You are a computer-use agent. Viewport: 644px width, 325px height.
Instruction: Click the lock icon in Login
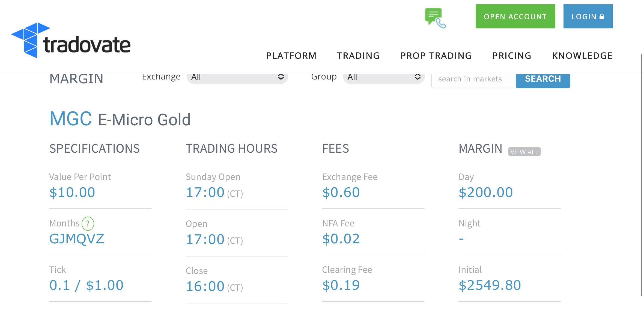tap(602, 16)
